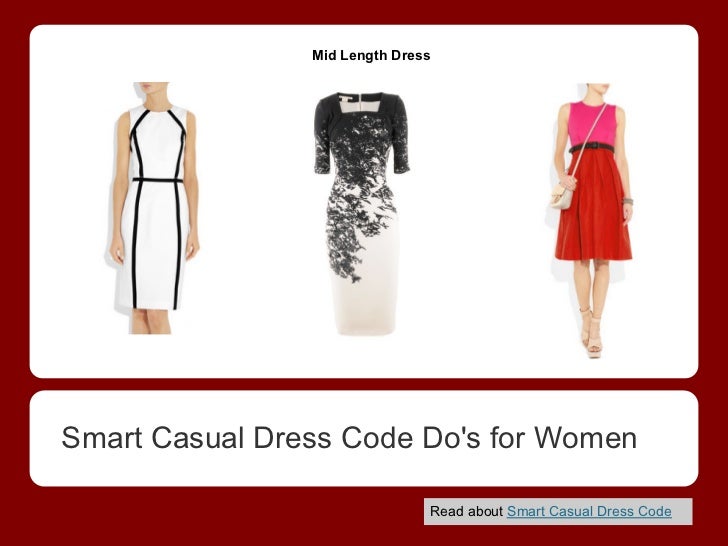Screen dimensions: 728x546
Task: Select the black floral print dress image
Action: (x=362, y=213)
